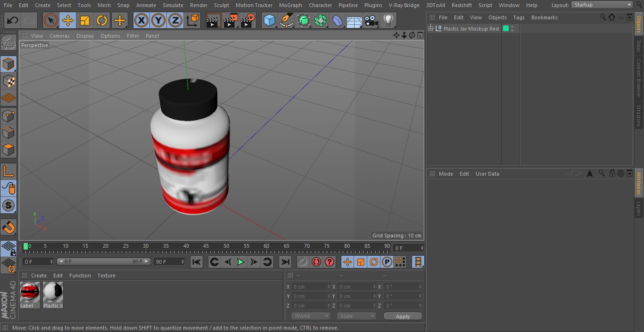Render the active view

(214, 21)
